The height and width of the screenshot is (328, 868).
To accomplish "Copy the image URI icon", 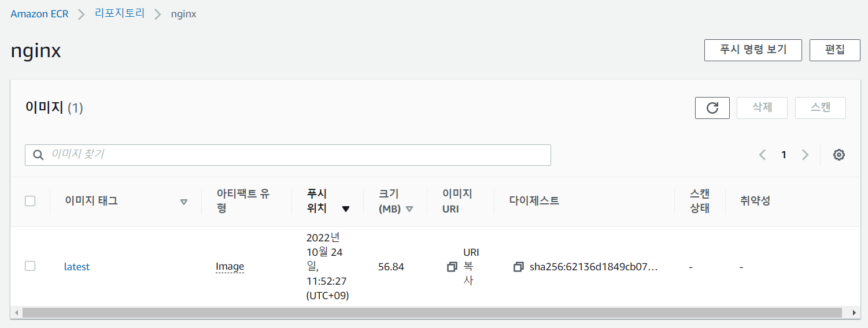I will pos(452,267).
